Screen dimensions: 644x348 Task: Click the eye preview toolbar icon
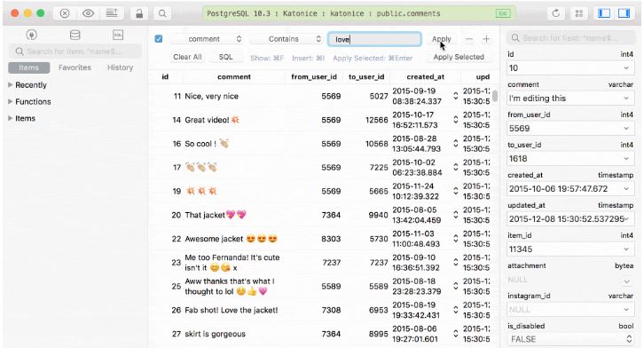88,13
